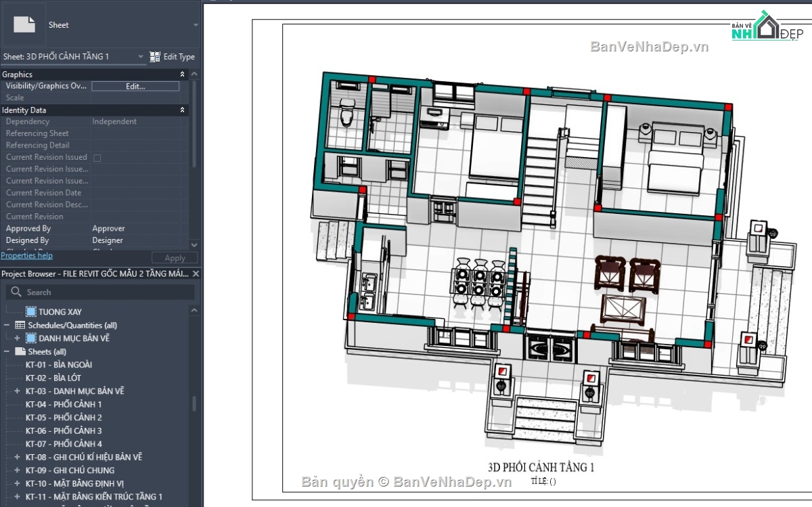Image resolution: width=812 pixels, height=507 pixels.
Task: Expand sheet KT-08 - GHI CHÚ KÍ HIỆU BẢN VẼ
Action: tap(17, 457)
